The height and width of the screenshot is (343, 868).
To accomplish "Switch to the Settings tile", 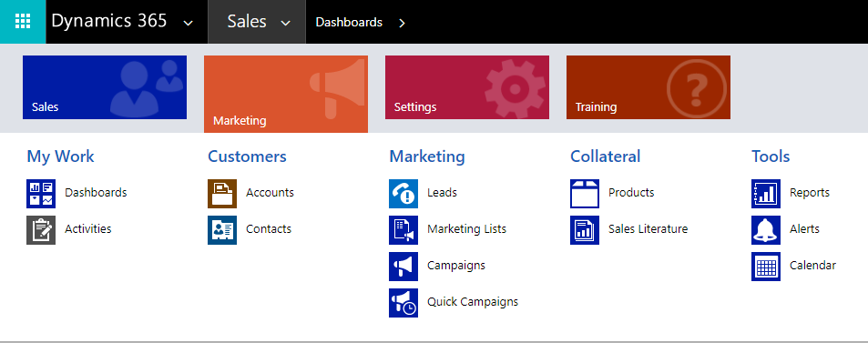I will pos(467,87).
